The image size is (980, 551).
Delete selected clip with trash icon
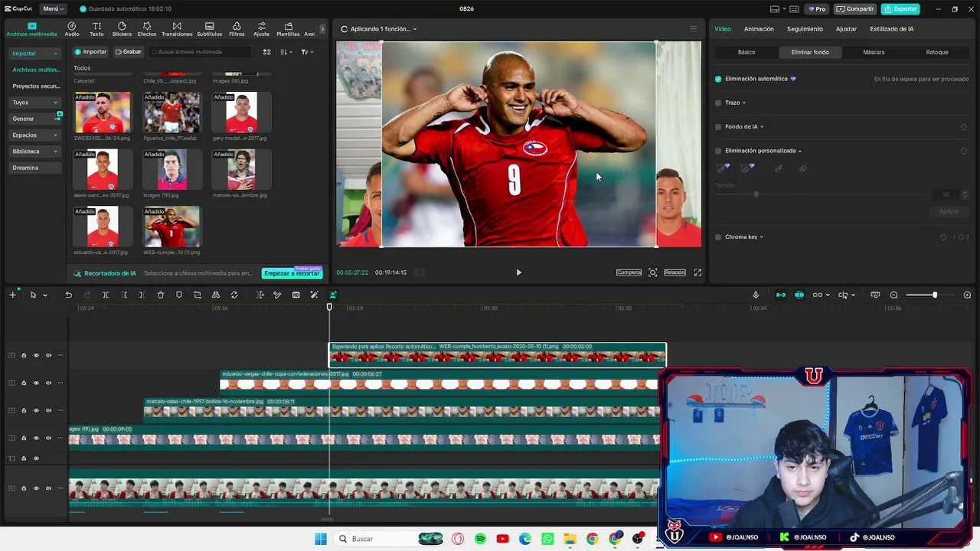pos(161,295)
